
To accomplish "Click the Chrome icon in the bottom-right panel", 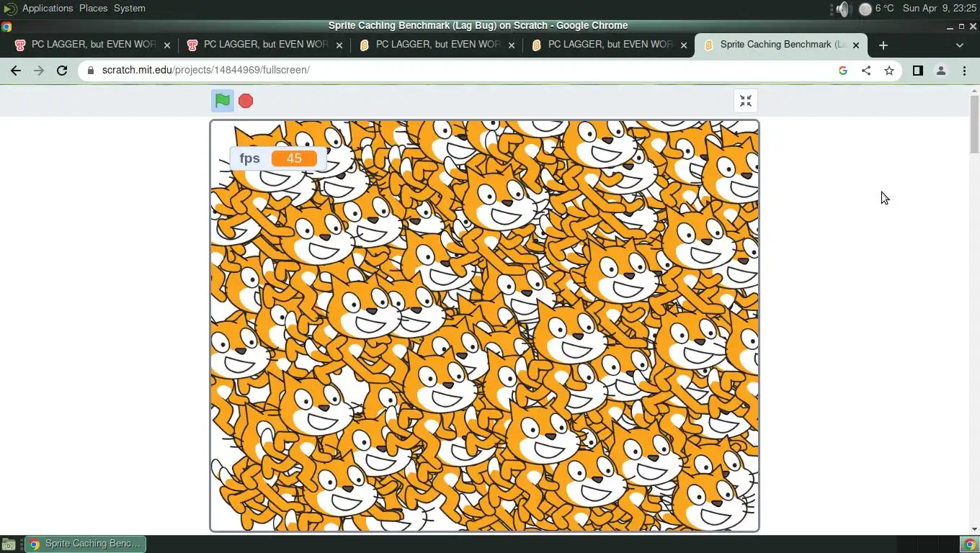I will (970, 544).
